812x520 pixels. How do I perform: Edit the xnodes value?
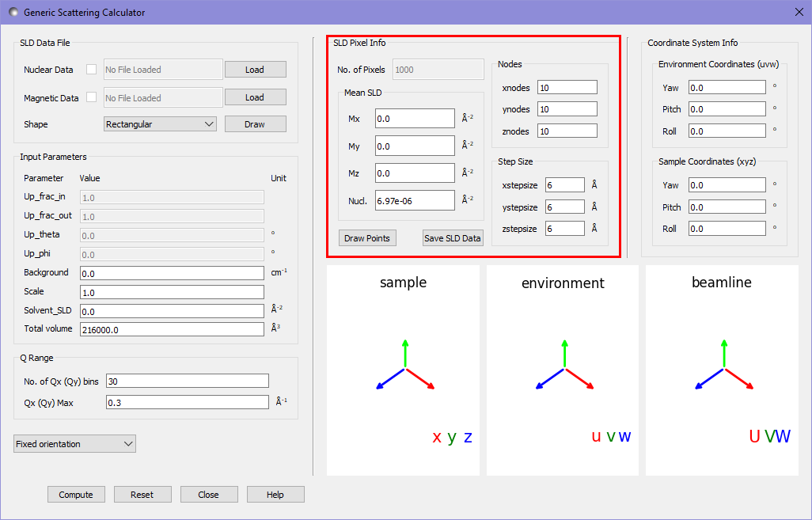(x=567, y=87)
